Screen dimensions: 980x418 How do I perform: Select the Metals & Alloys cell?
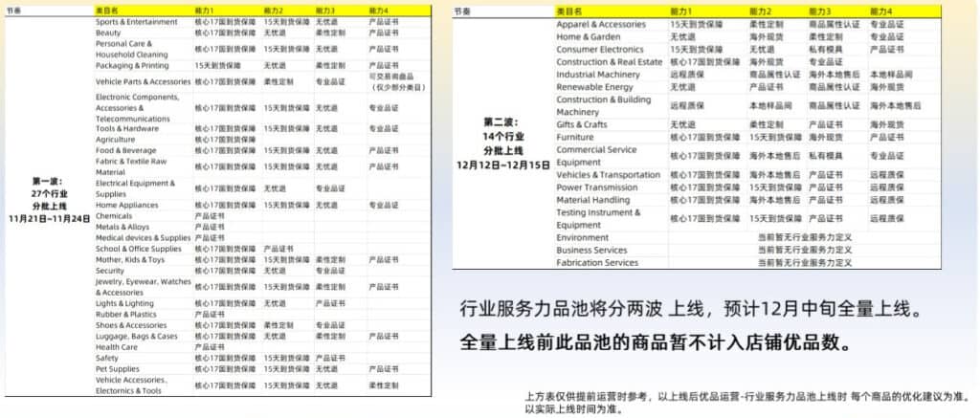[121, 227]
